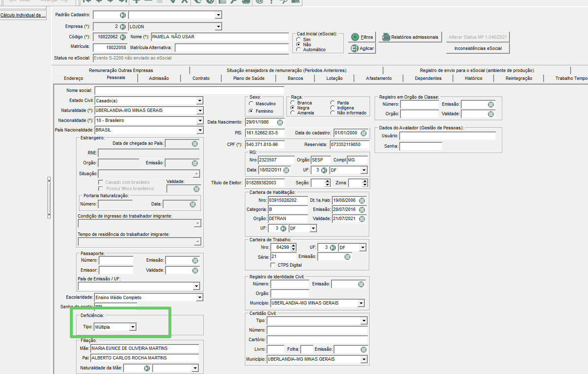This screenshot has height=374, width=588.
Task: Enable the CTPS Digital checkbox
Action: [273, 265]
